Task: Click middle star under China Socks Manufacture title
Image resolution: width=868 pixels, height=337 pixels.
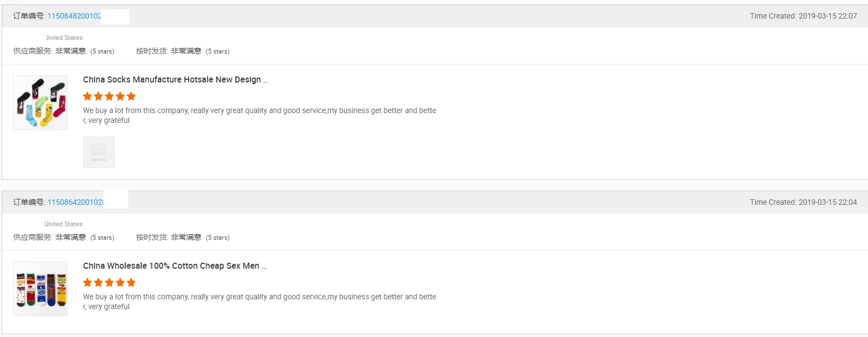Action: (x=109, y=97)
